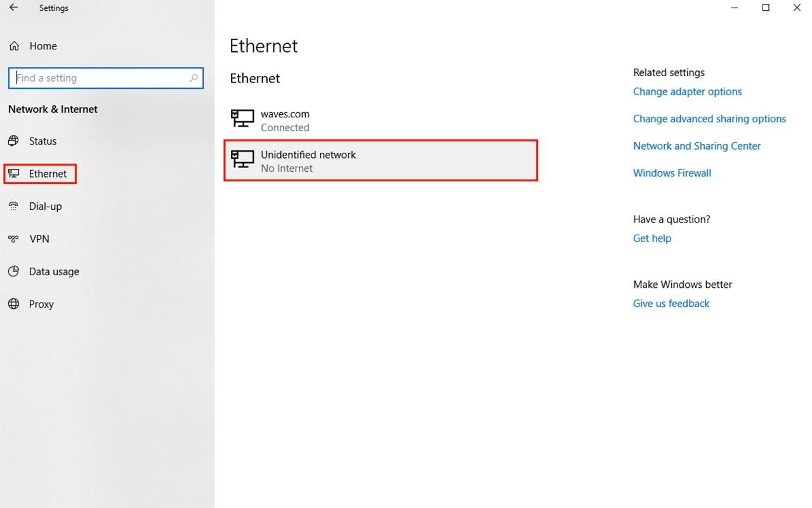Viewport: 812px width, 508px height.
Task: Open Change adapter options
Action: pyautogui.click(x=687, y=91)
